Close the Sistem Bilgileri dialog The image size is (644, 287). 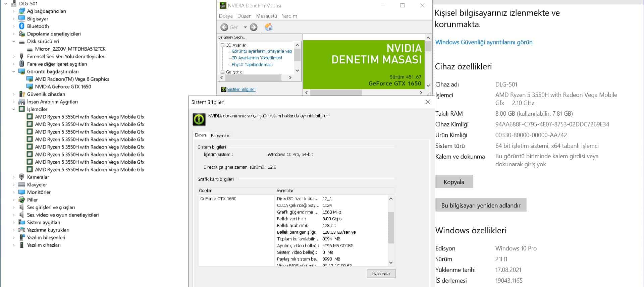point(427,102)
